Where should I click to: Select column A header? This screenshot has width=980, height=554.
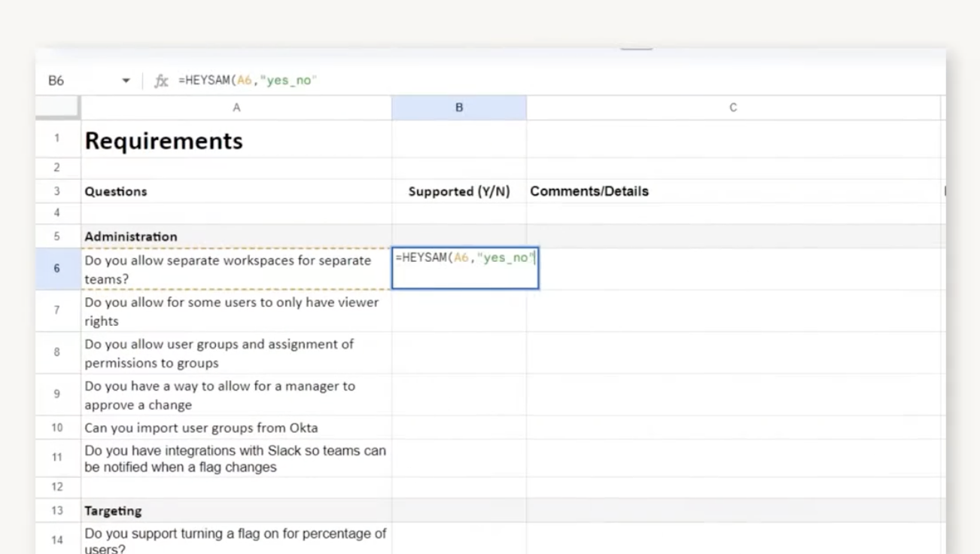click(236, 108)
